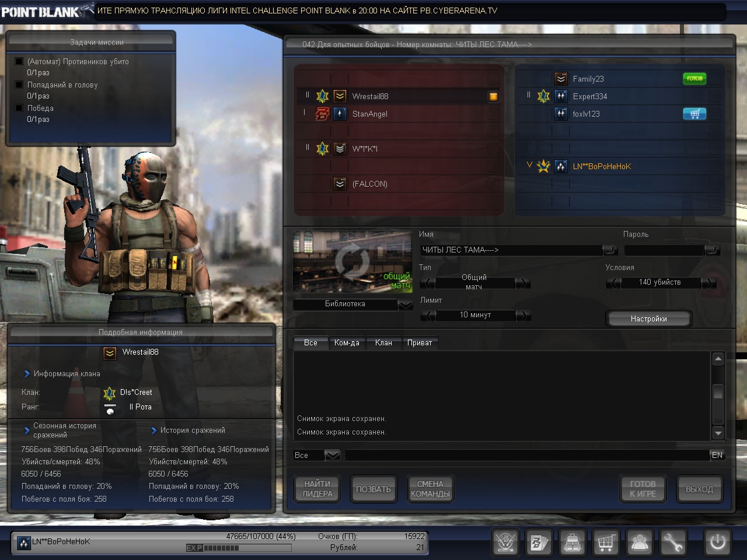Open the backpack inventory icon
Viewport: 747px width, 560px height.
573,542
